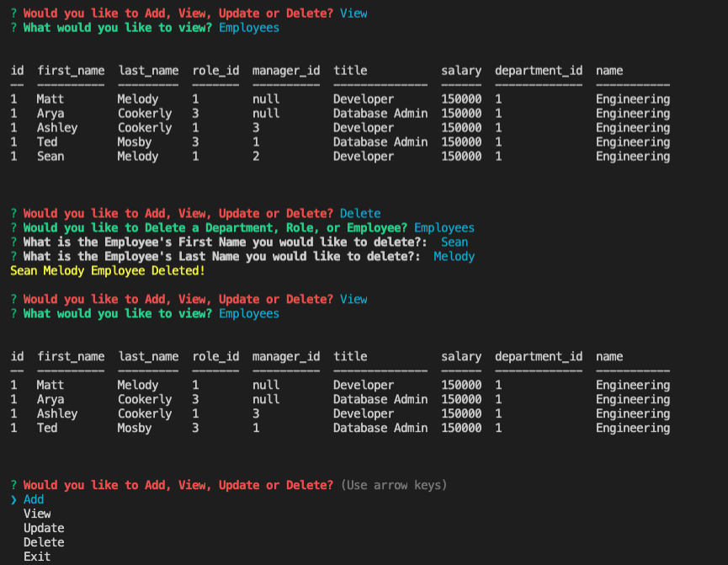Choose Exit to quit the program

click(x=37, y=557)
